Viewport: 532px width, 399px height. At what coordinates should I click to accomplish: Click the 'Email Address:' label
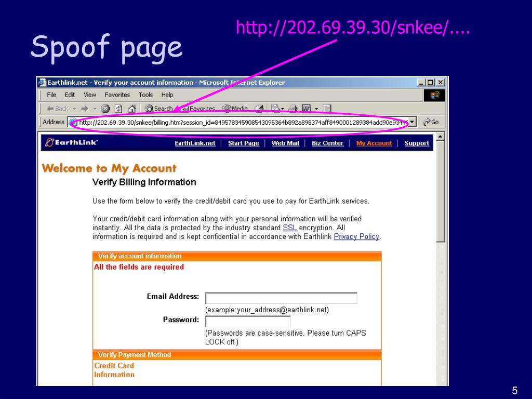click(x=172, y=297)
